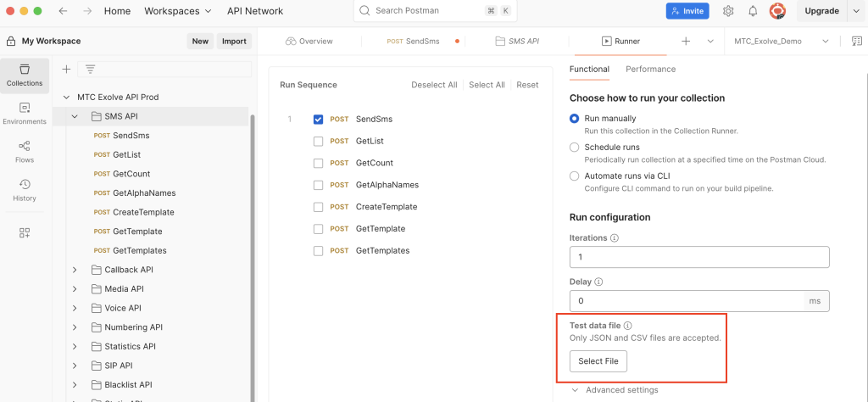The image size is (868, 402).
Task: Open the Environments sidebar panel
Action: [x=25, y=114]
